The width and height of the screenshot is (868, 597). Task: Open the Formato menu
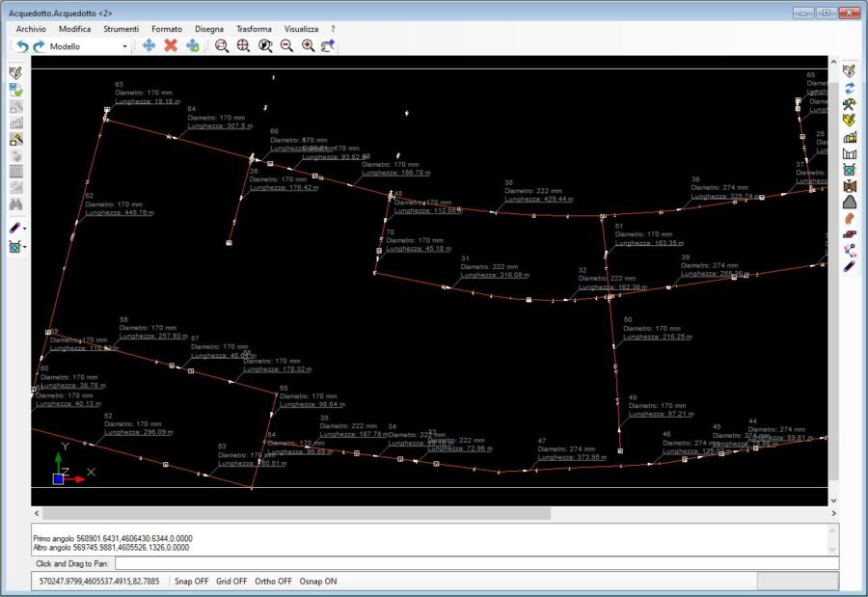[x=167, y=29]
